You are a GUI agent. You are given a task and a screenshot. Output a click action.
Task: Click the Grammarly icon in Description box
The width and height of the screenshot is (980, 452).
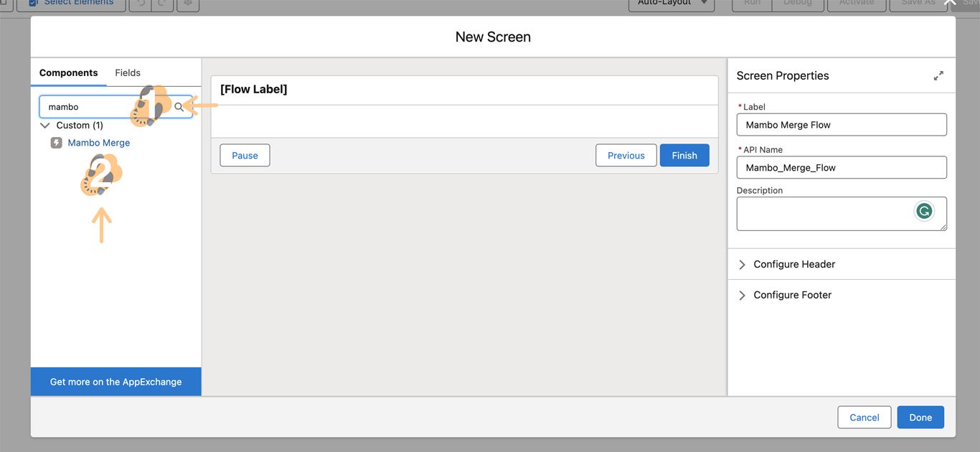(923, 211)
